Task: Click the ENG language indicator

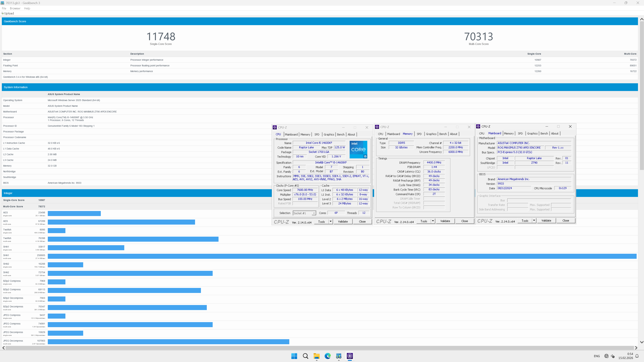Action: click(x=597, y=356)
